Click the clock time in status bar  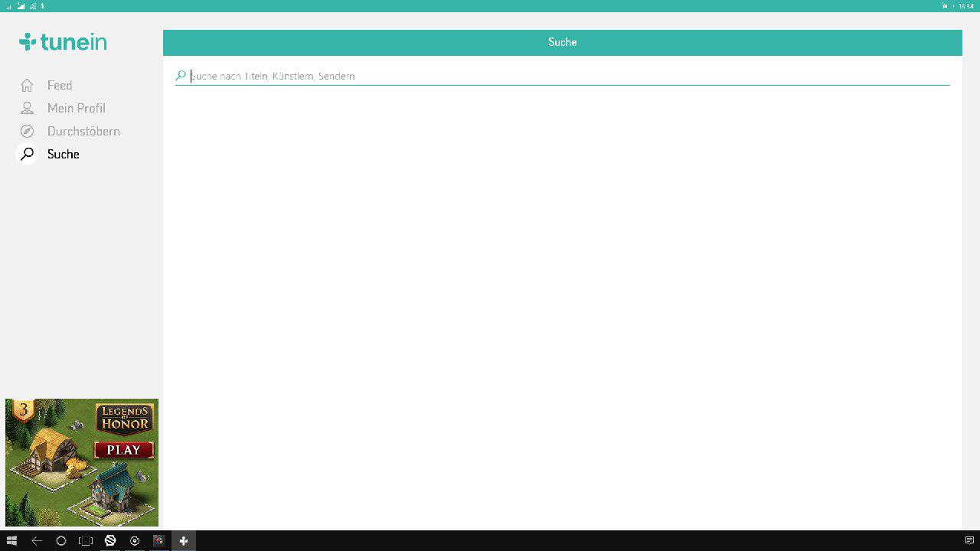966,5
